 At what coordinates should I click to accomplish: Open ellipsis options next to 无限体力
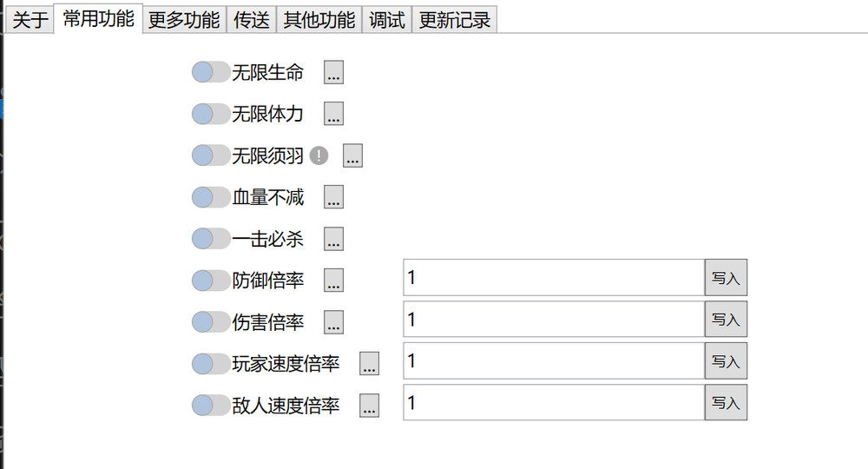point(333,114)
